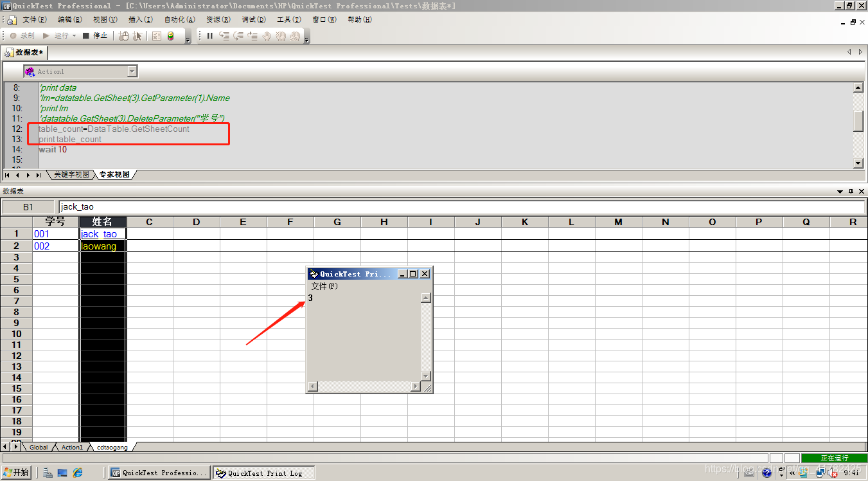Open the 文件(F) menu in the main menu bar
868x481 pixels.
[34, 20]
